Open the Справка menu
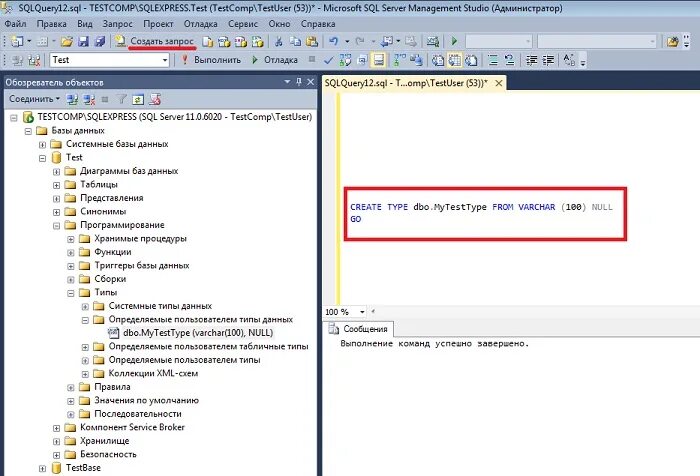Viewport: 700px width, 476px height. (x=318, y=24)
